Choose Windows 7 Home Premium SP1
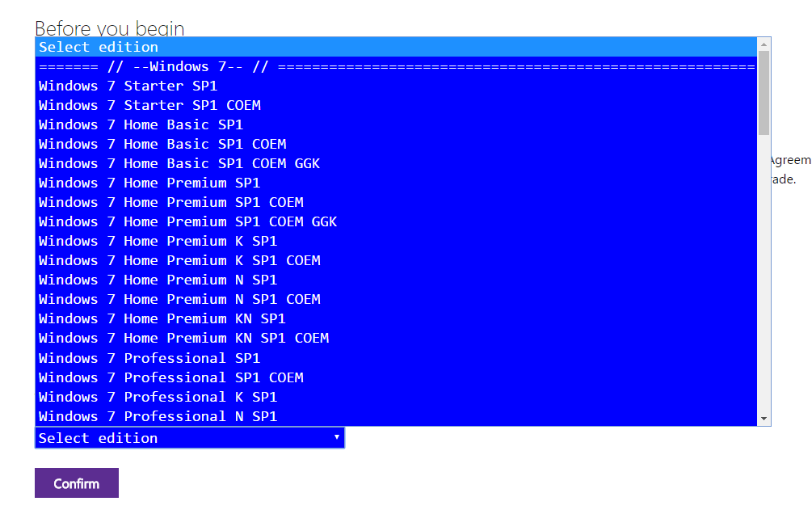 (x=396, y=183)
